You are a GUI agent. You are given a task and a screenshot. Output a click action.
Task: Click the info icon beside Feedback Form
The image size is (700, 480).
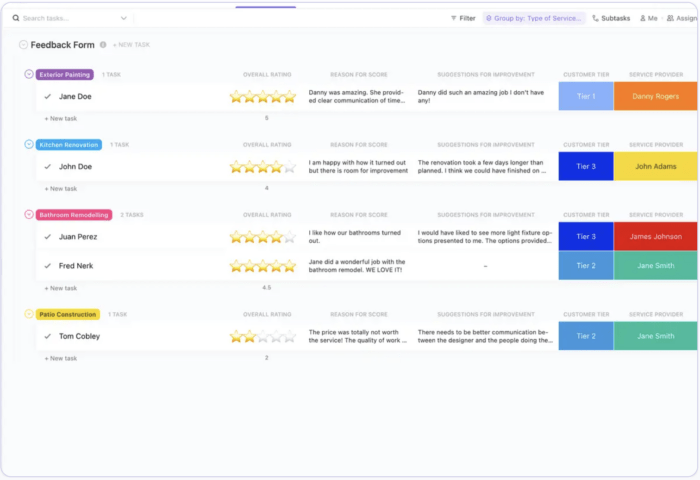tap(103, 45)
